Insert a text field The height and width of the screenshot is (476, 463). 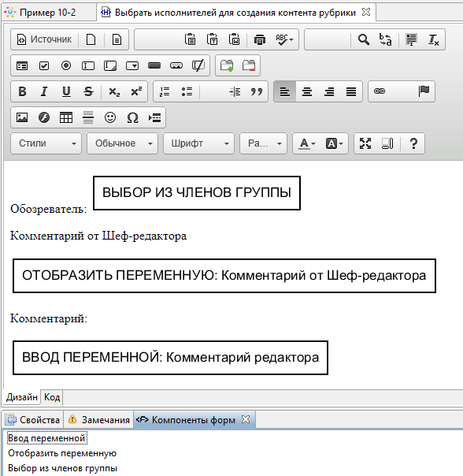click(88, 65)
